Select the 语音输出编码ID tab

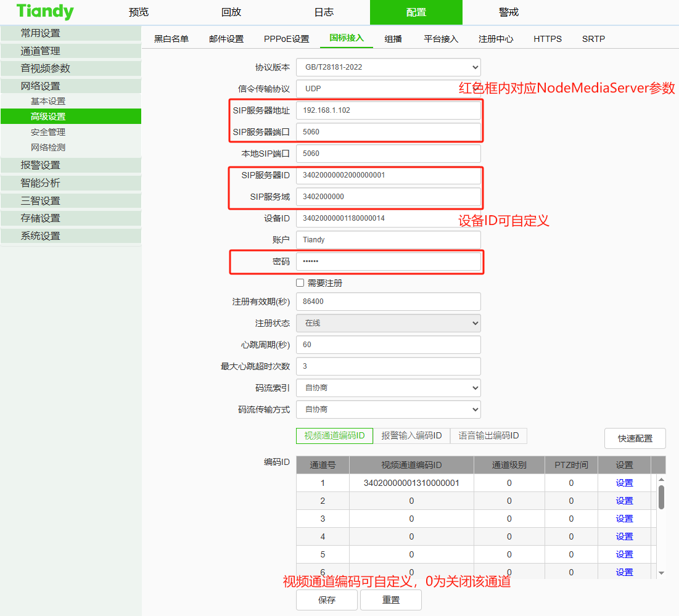488,435
